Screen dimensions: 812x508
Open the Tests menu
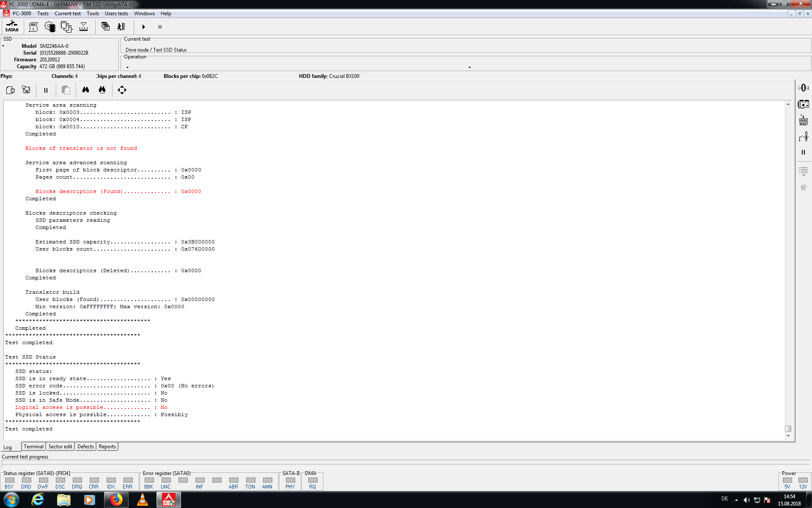tap(43, 14)
